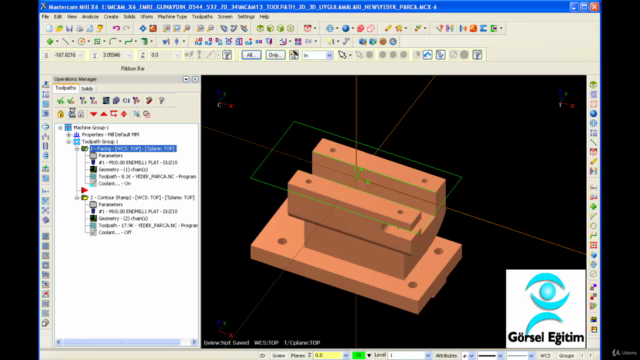Viewport: 640px width, 360px height.
Task: Click the Analyze question-mark icon
Action: click(x=439, y=28)
